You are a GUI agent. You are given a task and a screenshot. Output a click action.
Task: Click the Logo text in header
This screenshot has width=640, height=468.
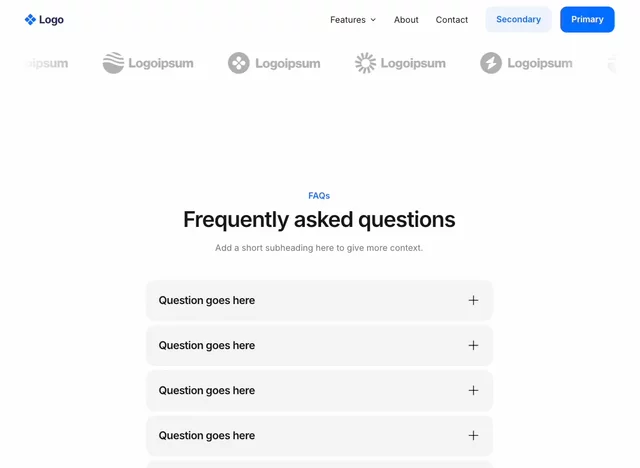[51, 20]
